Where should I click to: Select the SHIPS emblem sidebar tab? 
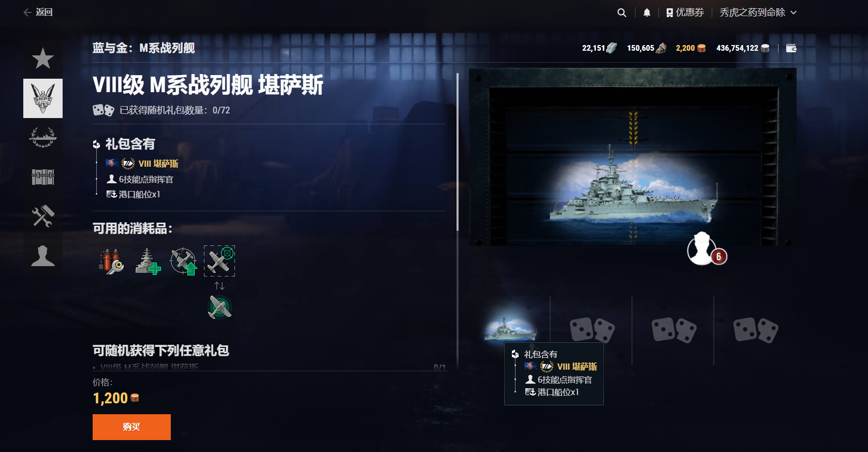[43, 98]
